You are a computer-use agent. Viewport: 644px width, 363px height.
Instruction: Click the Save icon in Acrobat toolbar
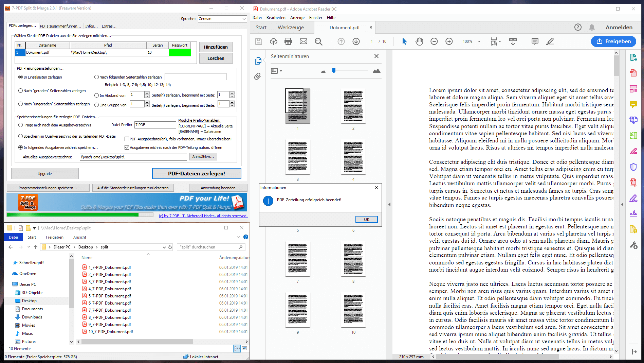pos(259,41)
